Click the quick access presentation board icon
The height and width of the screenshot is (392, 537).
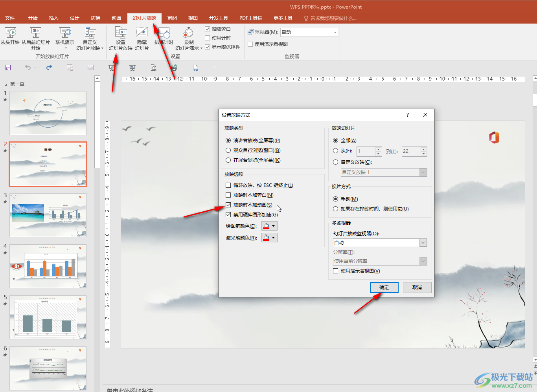132,68
